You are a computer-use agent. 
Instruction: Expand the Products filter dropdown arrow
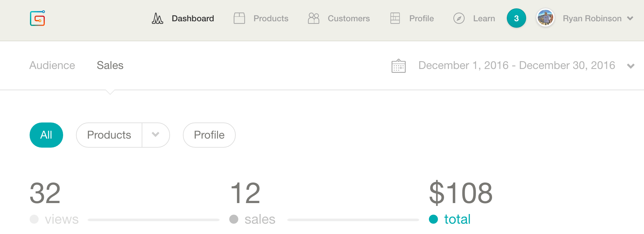click(156, 135)
